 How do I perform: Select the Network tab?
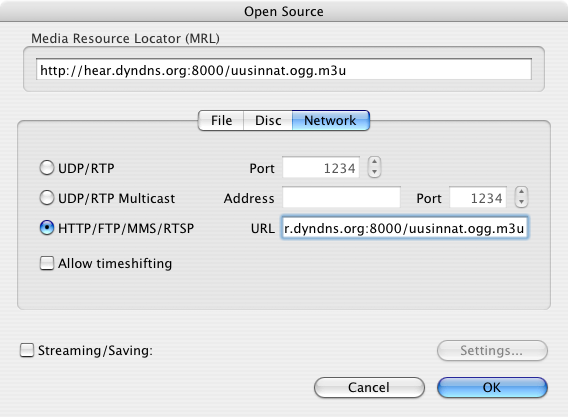tap(330, 121)
